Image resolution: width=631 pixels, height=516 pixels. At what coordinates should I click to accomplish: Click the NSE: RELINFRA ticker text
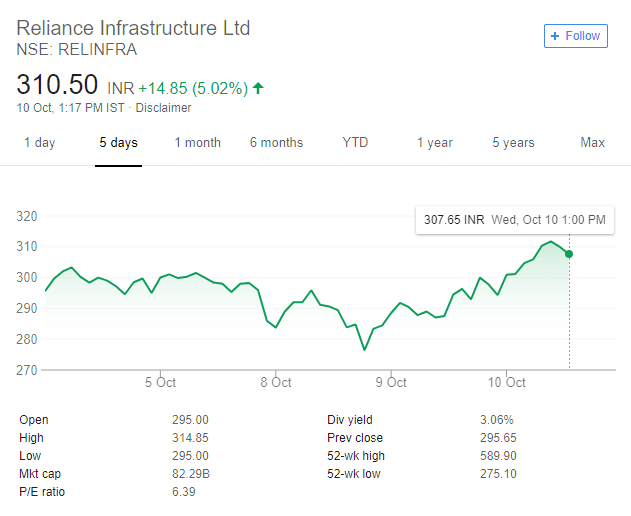pos(76,50)
